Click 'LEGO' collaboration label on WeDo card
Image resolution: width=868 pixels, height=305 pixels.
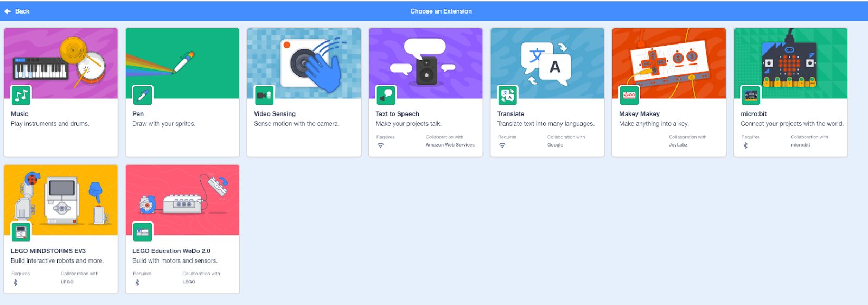(189, 282)
